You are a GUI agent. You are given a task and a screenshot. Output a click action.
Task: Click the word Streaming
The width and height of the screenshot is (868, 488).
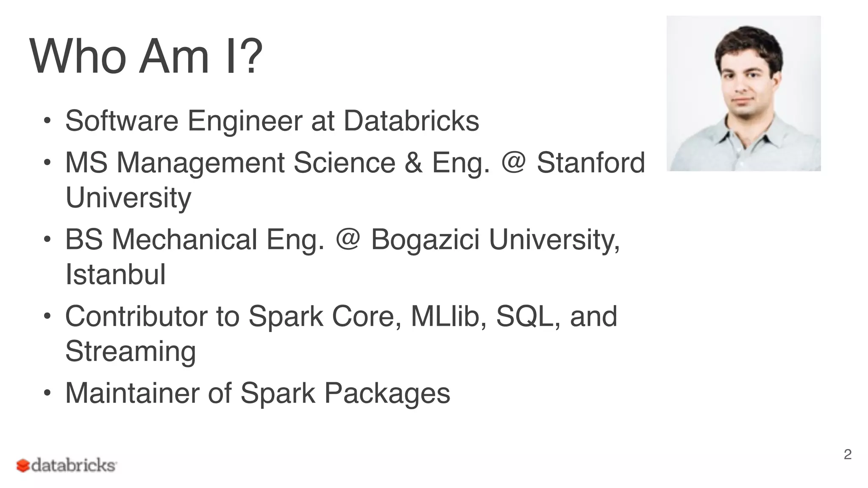coord(131,352)
